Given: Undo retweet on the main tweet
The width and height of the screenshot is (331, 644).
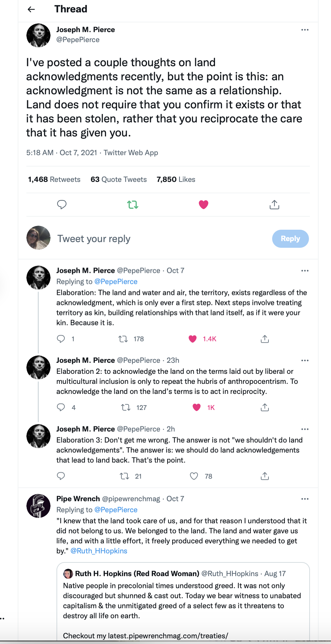Looking at the screenshot, I should pyautogui.click(x=133, y=204).
